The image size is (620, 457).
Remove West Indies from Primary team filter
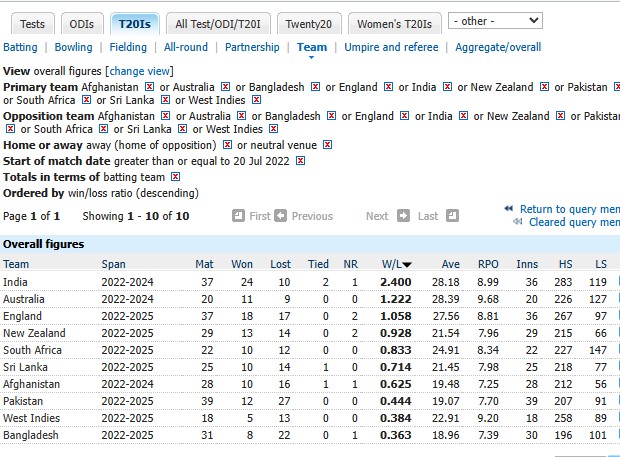tap(257, 100)
